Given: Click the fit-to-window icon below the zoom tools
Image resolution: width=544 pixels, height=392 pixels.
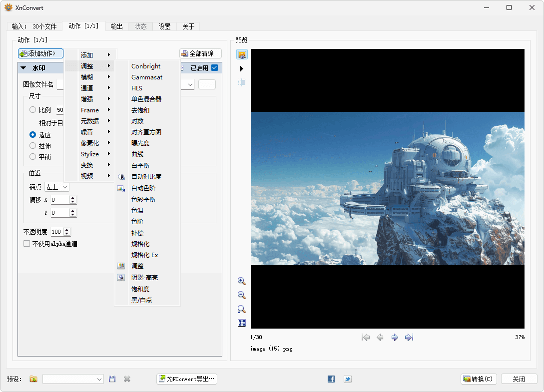Looking at the screenshot, I should 242,323.
